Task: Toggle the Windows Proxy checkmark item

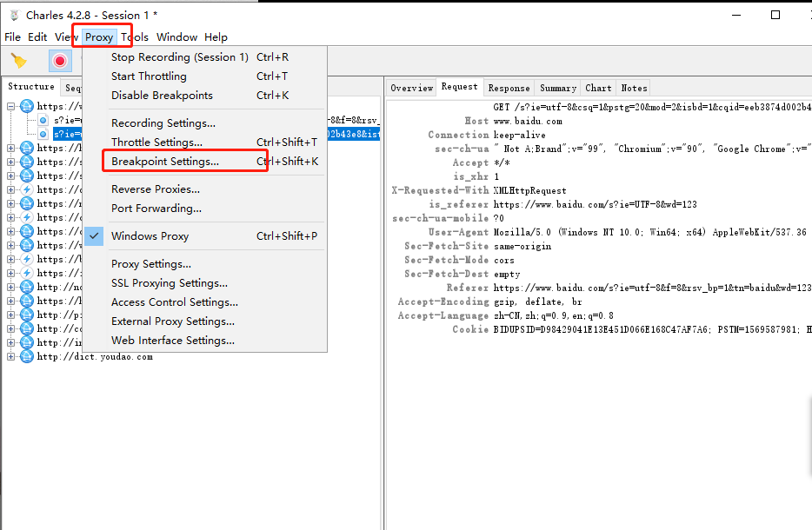Action: [x=205, y=236]
